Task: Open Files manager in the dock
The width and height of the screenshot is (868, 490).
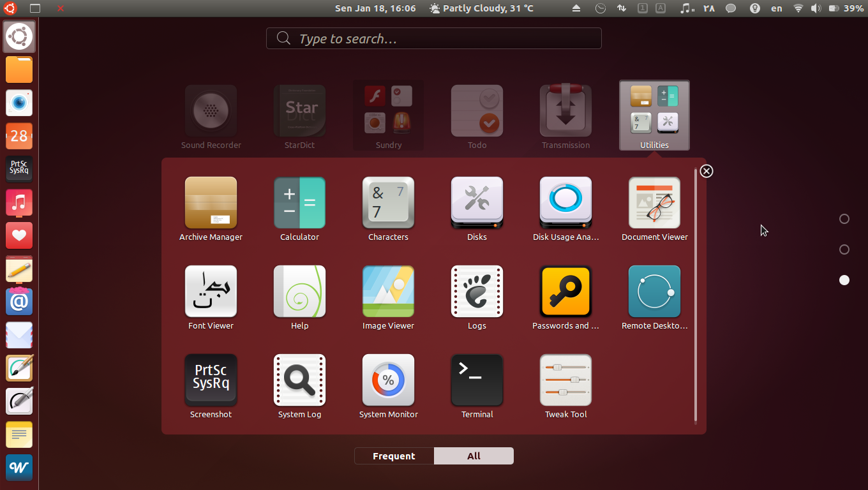Action: [19, 70]
